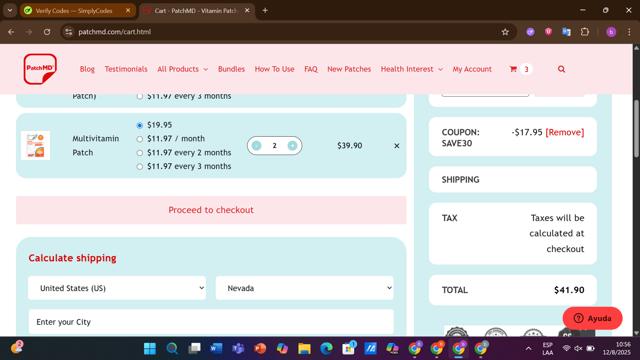Open the Multivitamin Patch product name

pyautogui.click(x=96, y=145)
